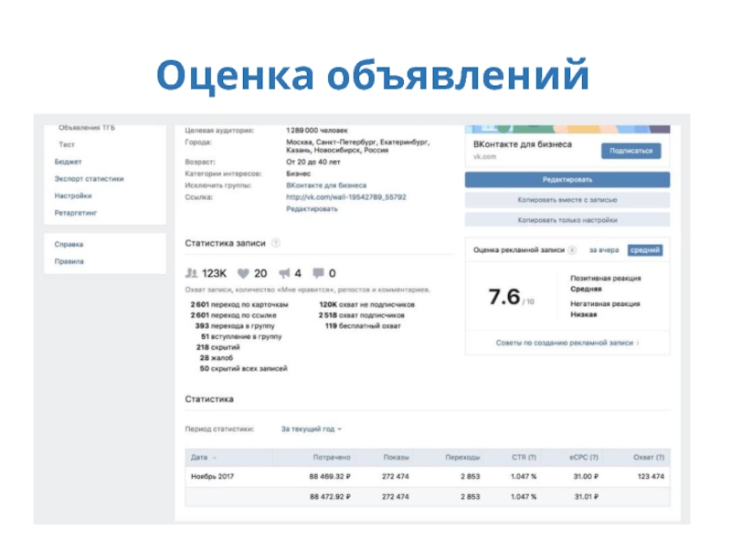Click help icon beside Оценка рекламной записи
Image resolution: width=731 pixels, height=560 pixels.
[x=572, y=249]
